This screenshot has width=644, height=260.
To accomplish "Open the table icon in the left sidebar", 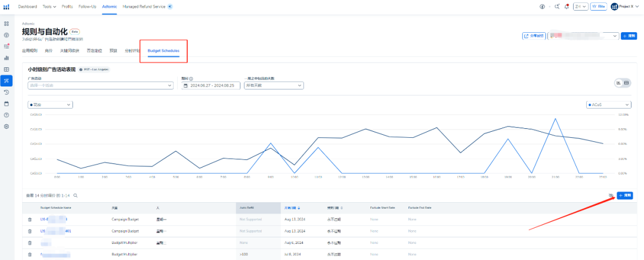I will (x=7, y=69).
